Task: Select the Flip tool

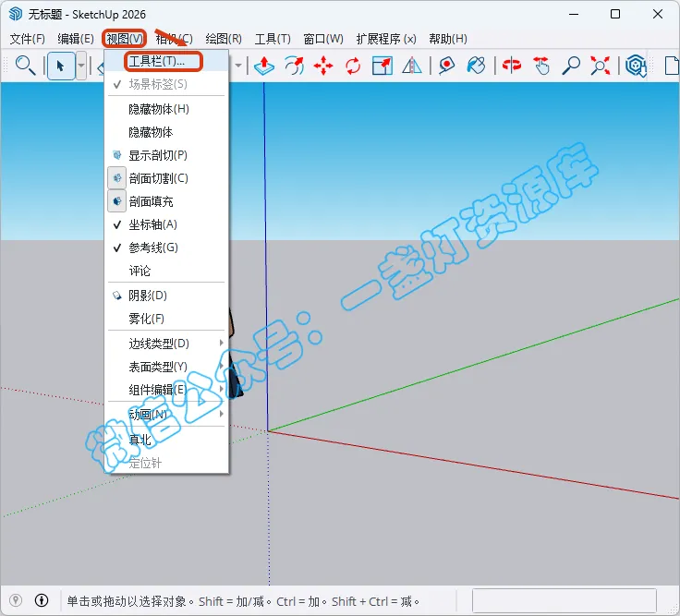Action: point(411,66)
